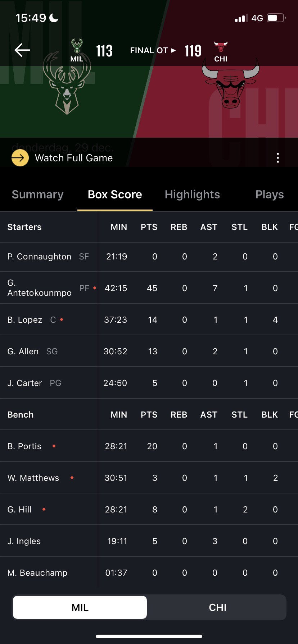Tap the home indicator bar
This screenshot has height=644, width=298.
149,636
